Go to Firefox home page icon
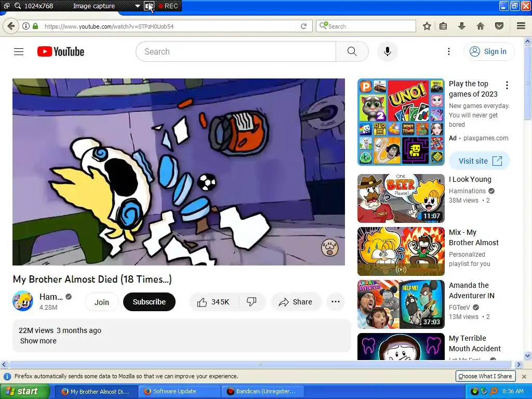 point(481,26)
